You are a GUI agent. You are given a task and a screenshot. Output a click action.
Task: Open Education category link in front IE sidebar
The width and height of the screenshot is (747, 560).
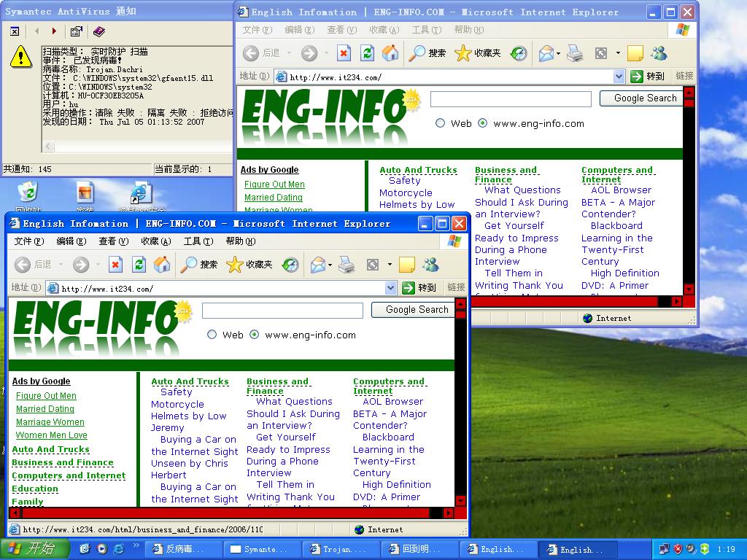click(35, 489)
